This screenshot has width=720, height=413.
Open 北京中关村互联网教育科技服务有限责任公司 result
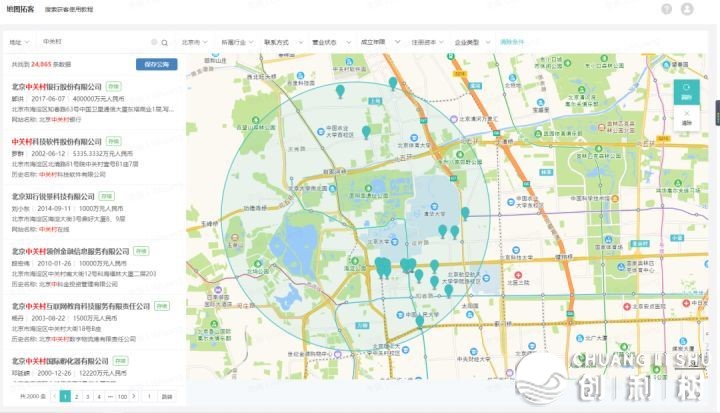pyautogui.click(x=81, y=306)
